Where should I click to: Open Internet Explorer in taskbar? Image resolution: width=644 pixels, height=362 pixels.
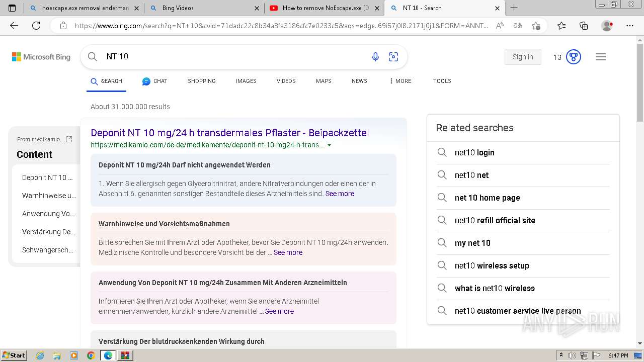[40, 355]
